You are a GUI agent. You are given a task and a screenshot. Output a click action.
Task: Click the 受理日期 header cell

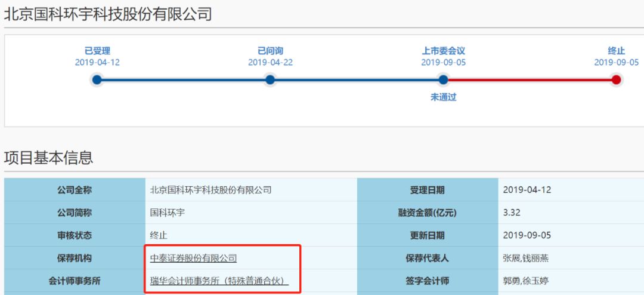428,190
